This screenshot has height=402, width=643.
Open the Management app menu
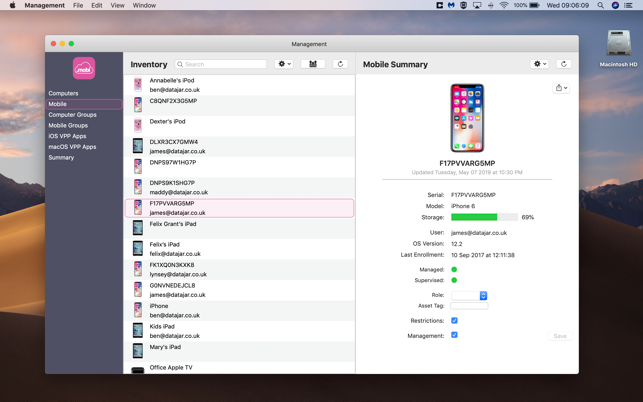[44, 5]
